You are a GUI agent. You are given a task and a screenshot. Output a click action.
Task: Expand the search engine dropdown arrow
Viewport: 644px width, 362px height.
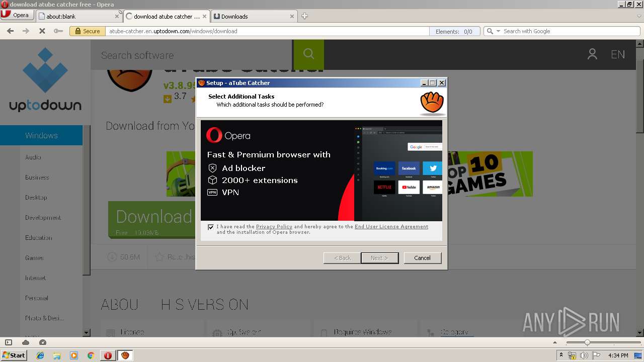coord(498,31)
